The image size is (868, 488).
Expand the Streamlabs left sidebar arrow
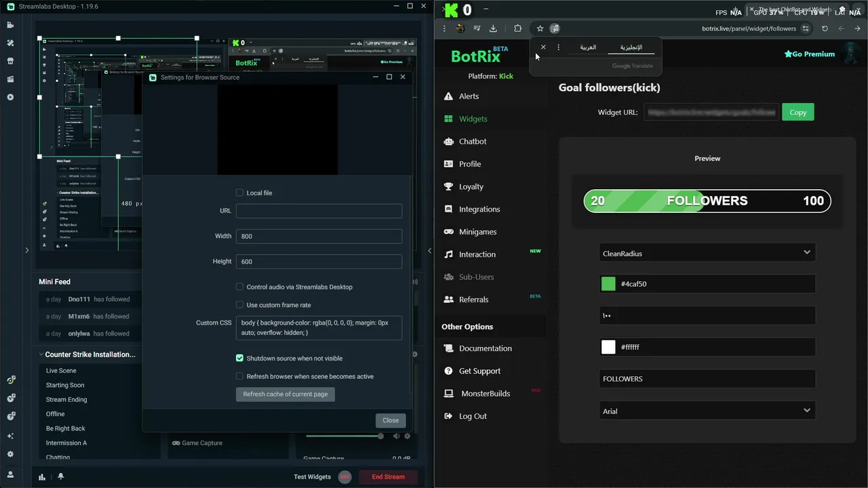click(x=26, y=250)
